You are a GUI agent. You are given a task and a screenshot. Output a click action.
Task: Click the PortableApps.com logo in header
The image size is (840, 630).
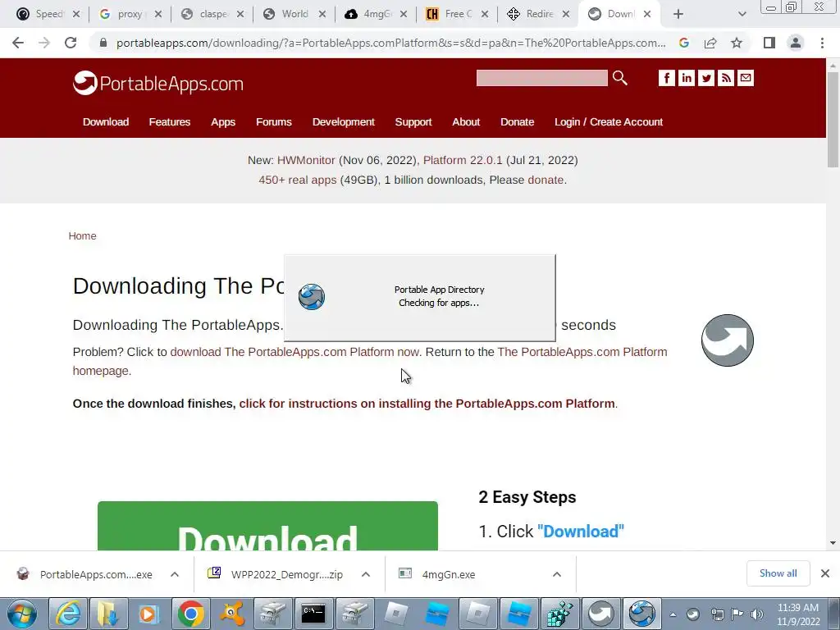click(x=158, y=83)
